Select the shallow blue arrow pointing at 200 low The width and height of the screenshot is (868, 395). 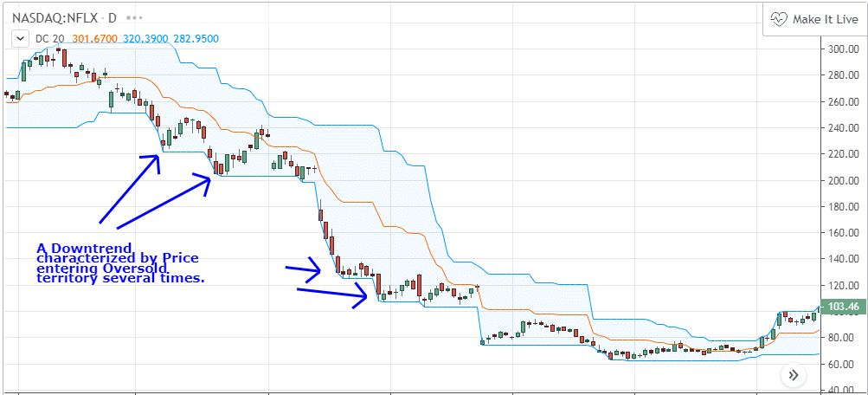point(164,204)
